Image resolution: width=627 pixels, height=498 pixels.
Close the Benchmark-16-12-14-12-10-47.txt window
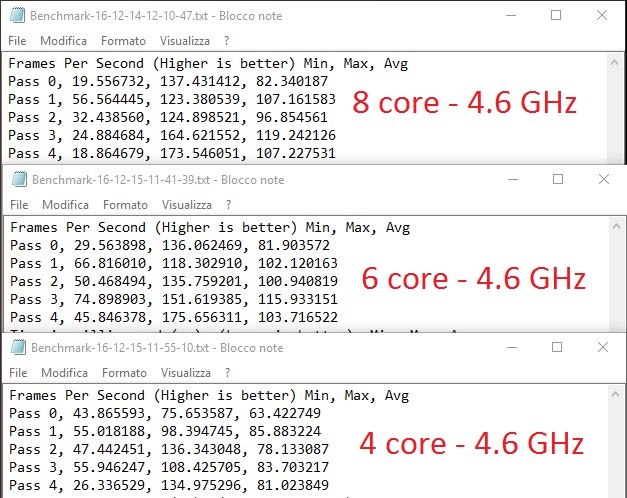point(602,15)
